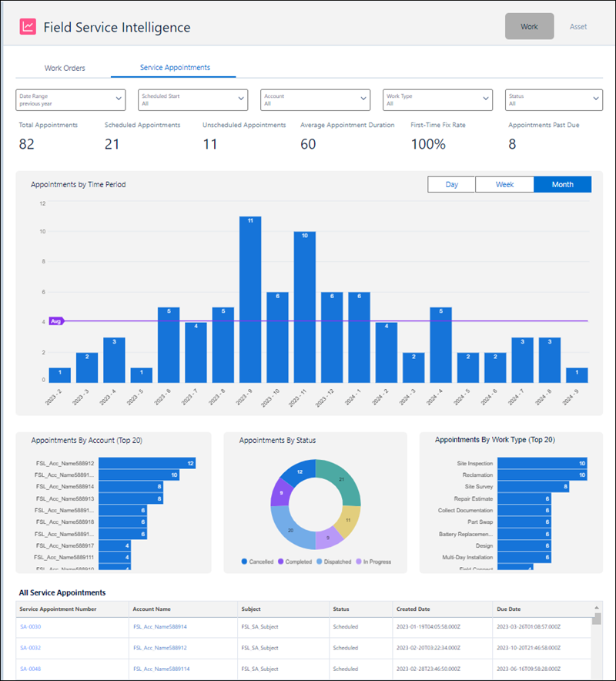Open the Status filter dropdown
Screen dimensions: 616x681
[554, 100]
